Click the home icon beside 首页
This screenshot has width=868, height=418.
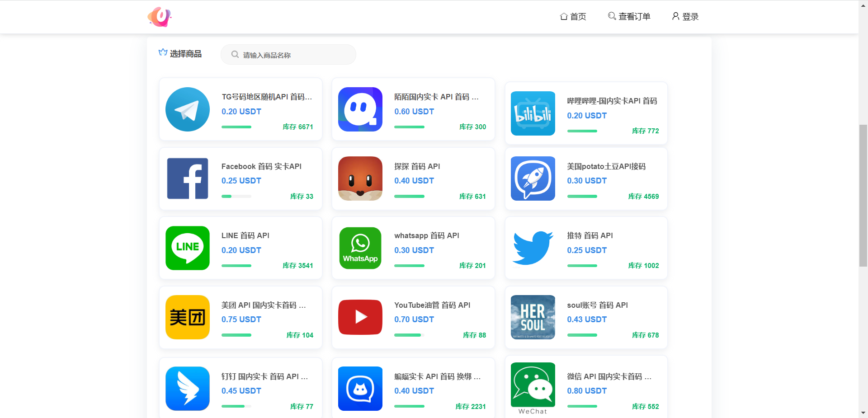coord(564,16)
